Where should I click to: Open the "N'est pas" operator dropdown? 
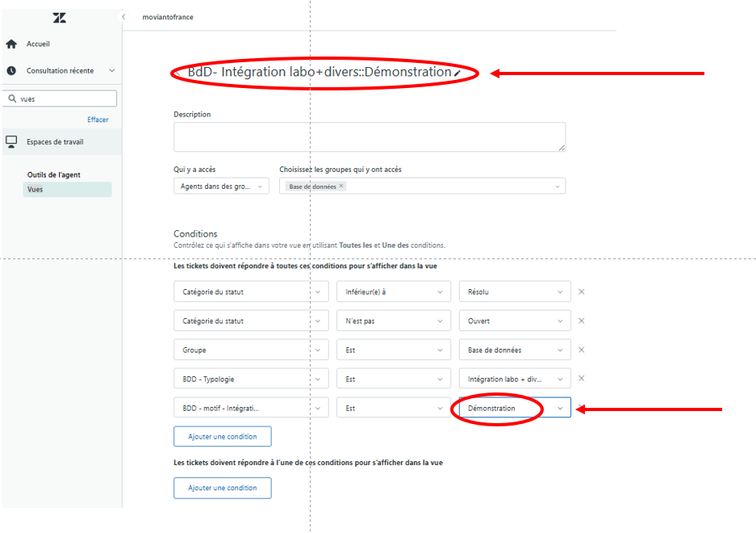click(392, 321)
